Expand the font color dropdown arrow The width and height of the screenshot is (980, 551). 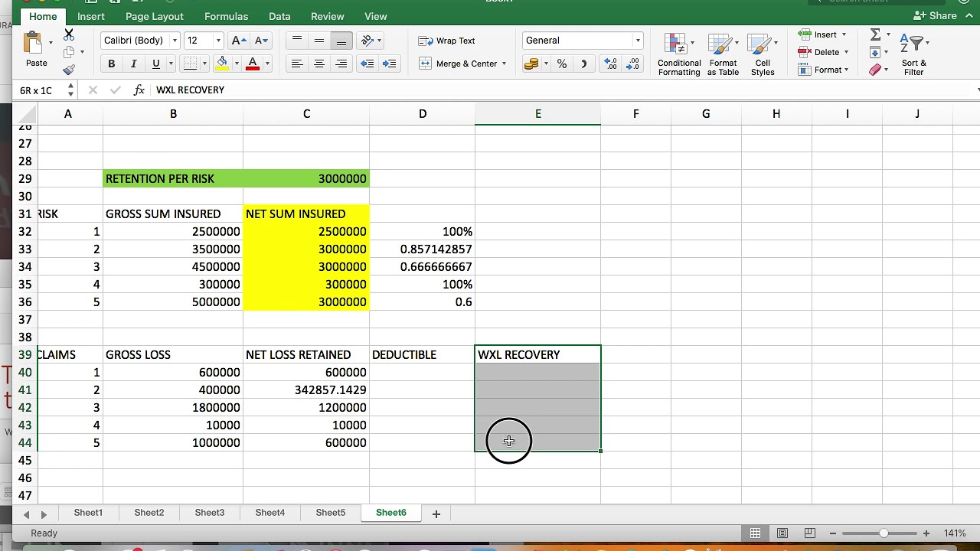[267, 64]
